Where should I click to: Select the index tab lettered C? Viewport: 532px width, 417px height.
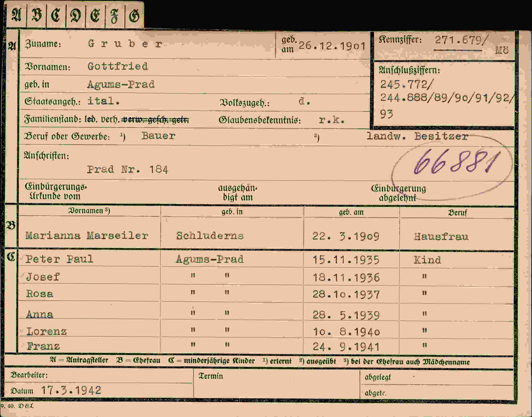[56, 15]
